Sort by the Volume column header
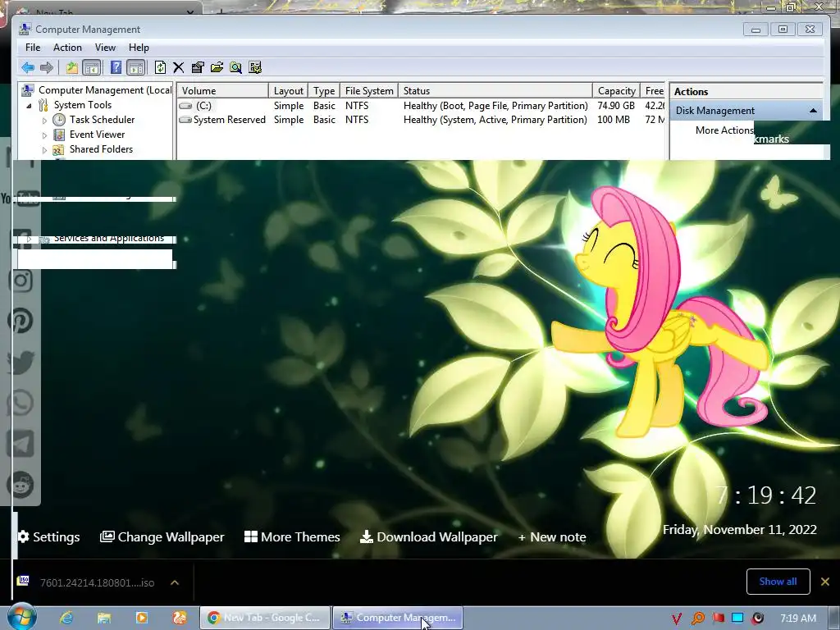840x630 pixels. coord(222,90)
